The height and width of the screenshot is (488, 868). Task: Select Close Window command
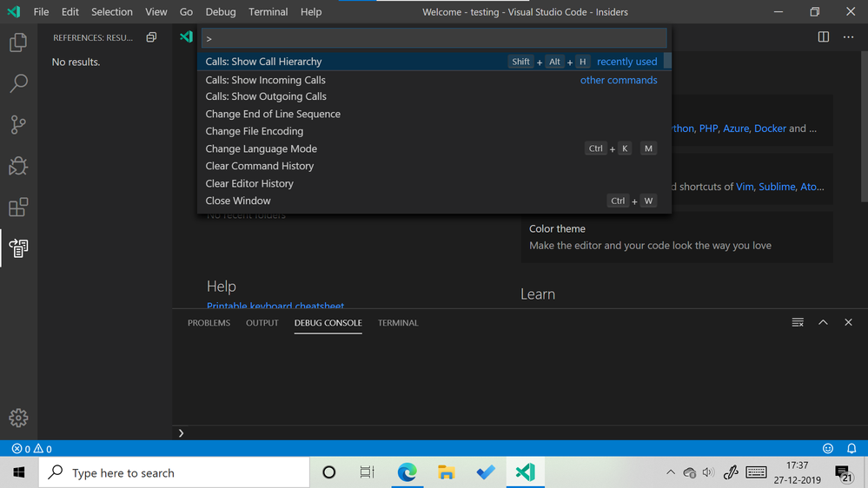coord(434,201)
